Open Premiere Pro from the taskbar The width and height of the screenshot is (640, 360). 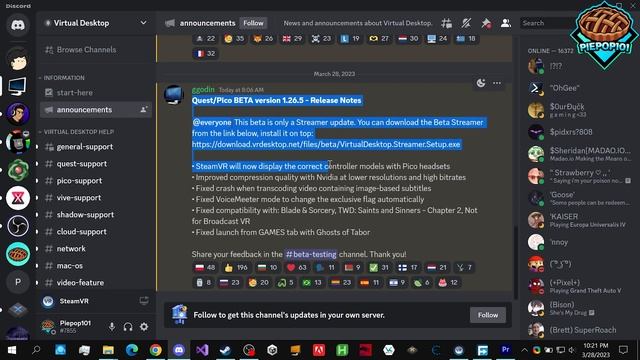pos(505,350)
